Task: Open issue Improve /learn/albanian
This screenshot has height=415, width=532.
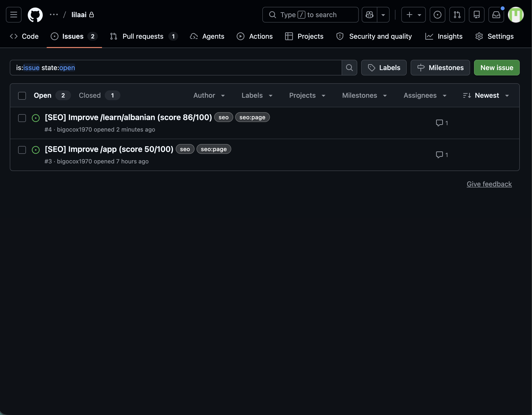Action: point(128,117)
